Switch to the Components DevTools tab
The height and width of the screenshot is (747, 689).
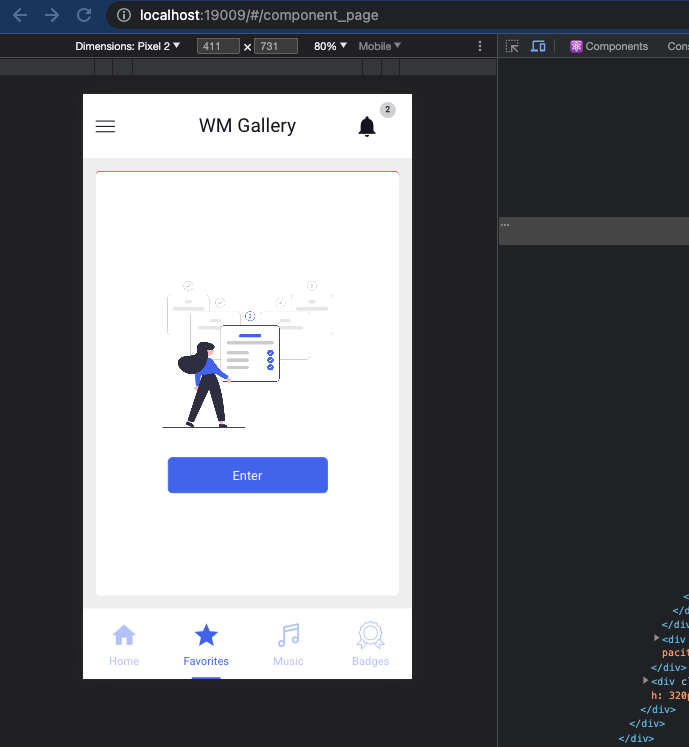click(x=609, y=46)
